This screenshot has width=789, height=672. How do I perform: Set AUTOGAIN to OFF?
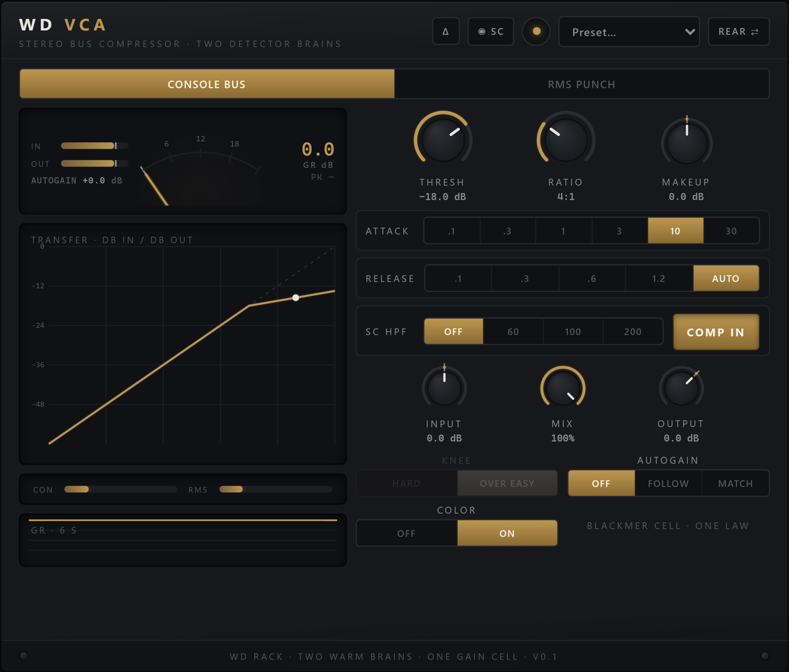pos(601,483)
